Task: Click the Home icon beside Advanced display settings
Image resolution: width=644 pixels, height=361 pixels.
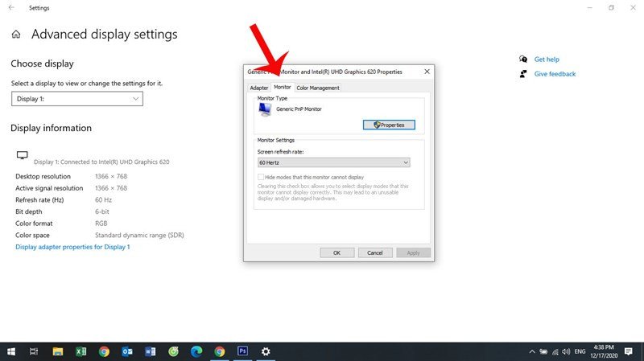Action: [16, 35]
